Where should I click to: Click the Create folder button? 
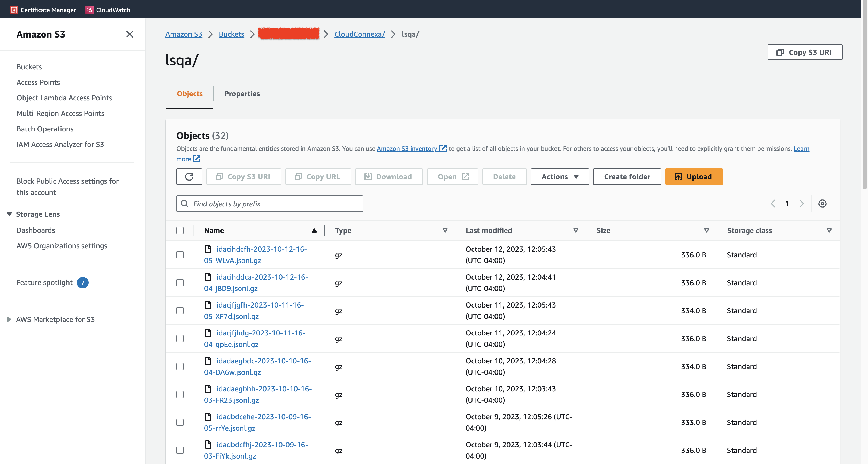click(627, 176)
